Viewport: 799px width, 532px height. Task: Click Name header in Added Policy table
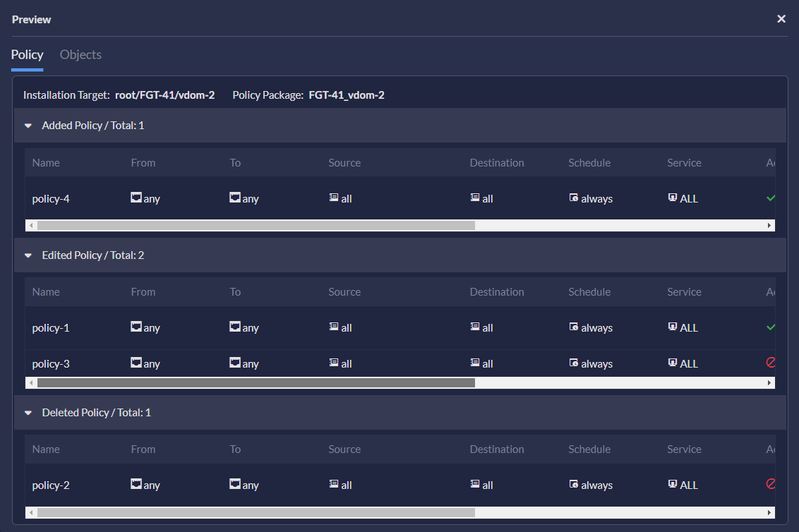pyautogui.click(x=46, y=162)
